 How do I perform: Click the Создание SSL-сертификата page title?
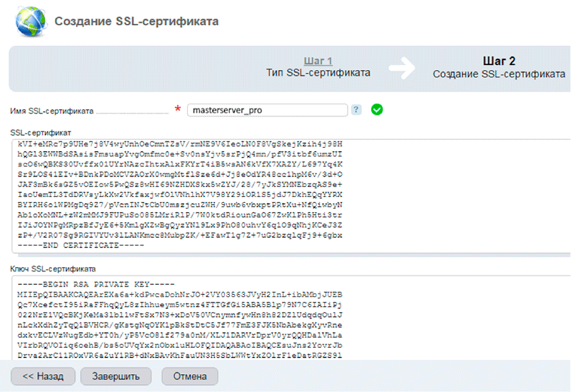point(137,21)
